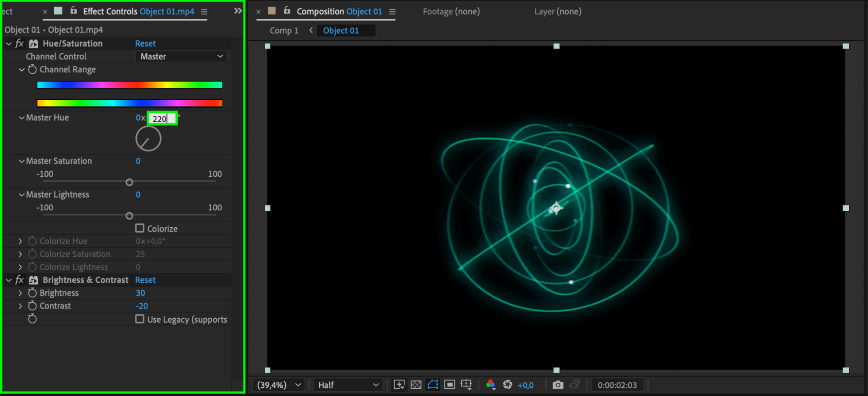The image size is (868, 396).
Task: Open the Half resolution dropdown
Action: click(x=347, y=385)
